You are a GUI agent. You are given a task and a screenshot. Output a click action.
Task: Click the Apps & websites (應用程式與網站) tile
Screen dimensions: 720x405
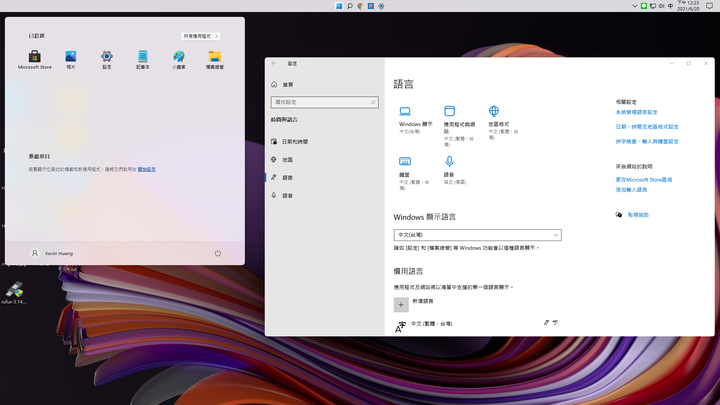[x=459, y=126]
